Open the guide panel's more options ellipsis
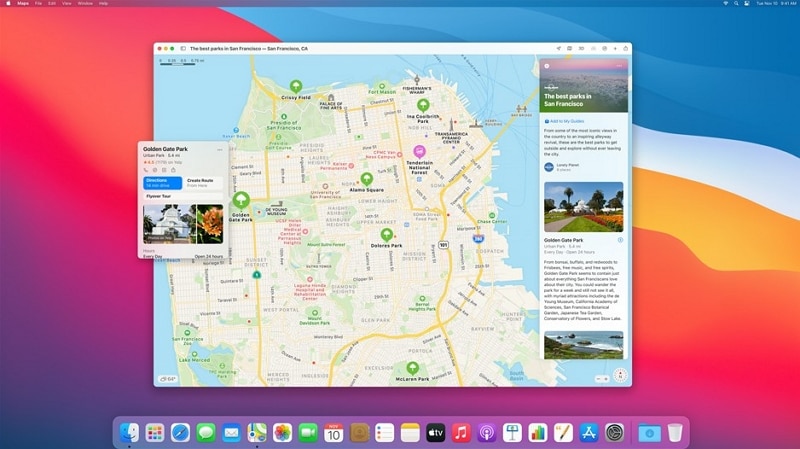The height and width of the screenshot is (449, 800). click(619, 66)
